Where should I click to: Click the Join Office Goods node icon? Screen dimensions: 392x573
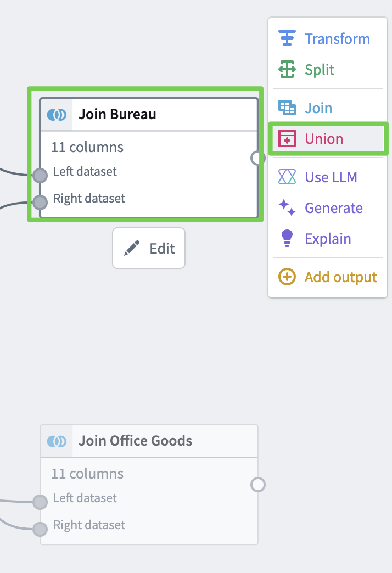click(x=57, y=441)
